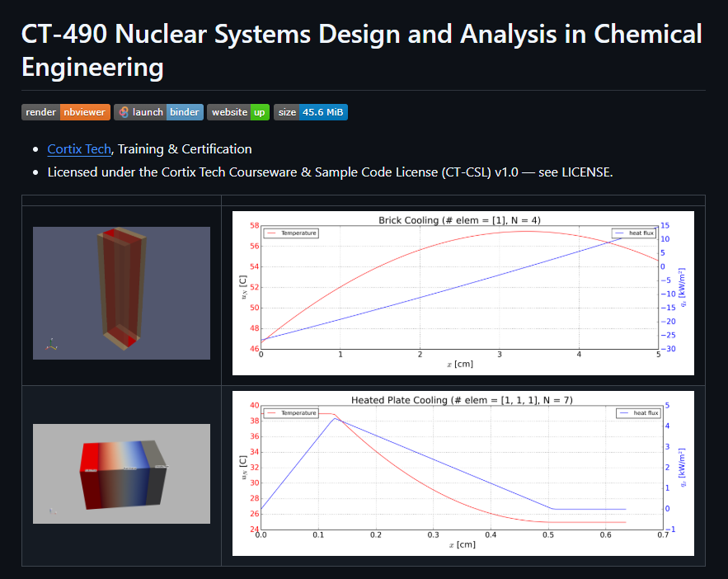
Task: Click the Temperature legend in the Brick Cooling plot
Action: 291,233
